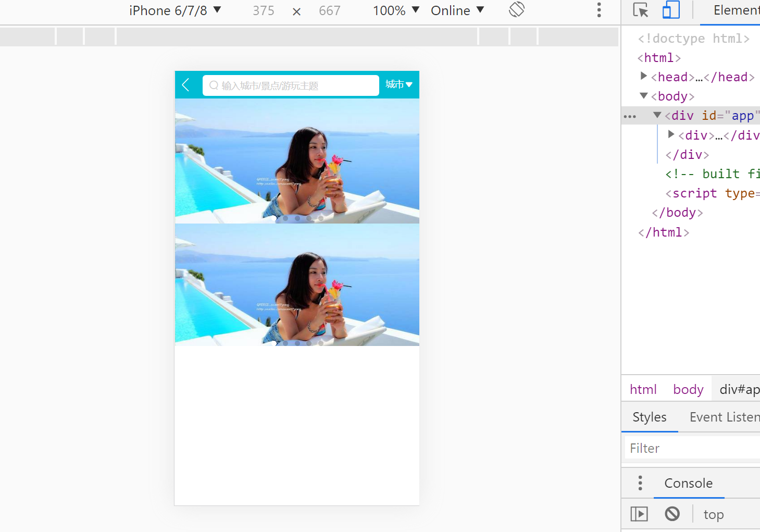Click the inspect element picker icon
The width and height of the screenshot is (760, 532).
641,10
